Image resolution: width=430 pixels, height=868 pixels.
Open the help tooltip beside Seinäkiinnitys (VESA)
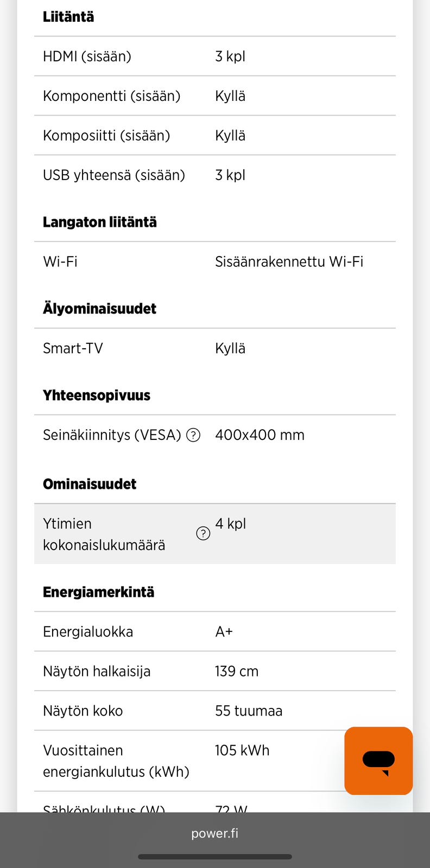[193, 435]
